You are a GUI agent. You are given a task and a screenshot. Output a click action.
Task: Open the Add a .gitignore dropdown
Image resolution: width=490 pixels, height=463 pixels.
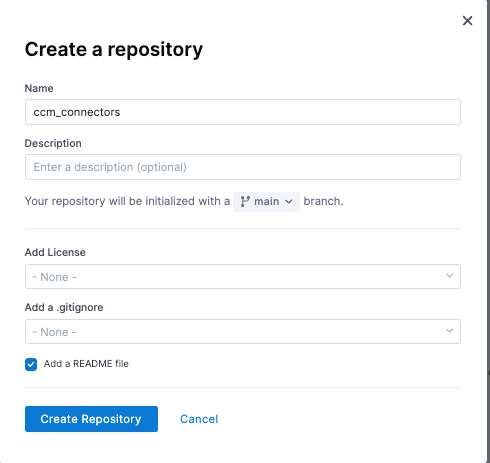click(243, 332)
